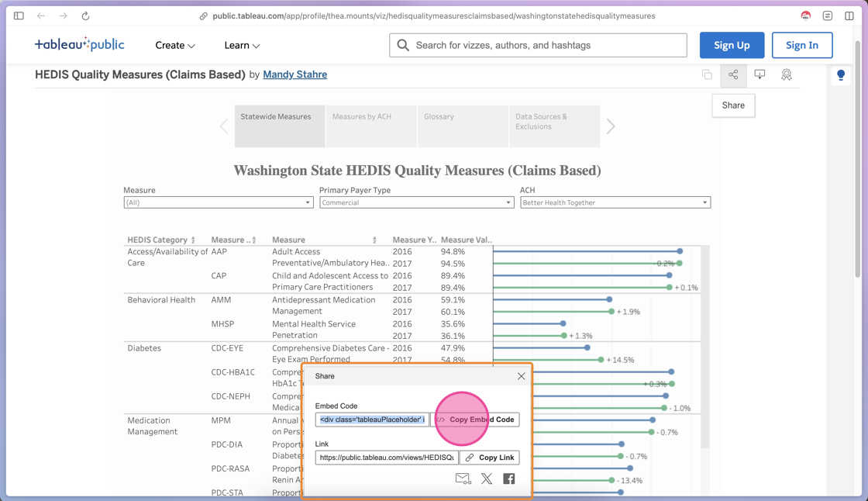Click "Antidepressant Medication" measure text
Screen dimensions: 868x501
point(323,300)
